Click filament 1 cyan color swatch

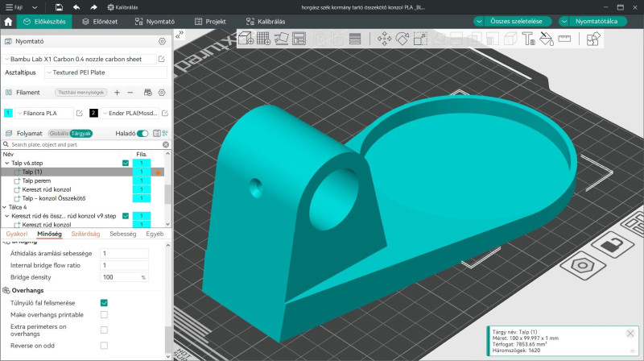[8, 113]
